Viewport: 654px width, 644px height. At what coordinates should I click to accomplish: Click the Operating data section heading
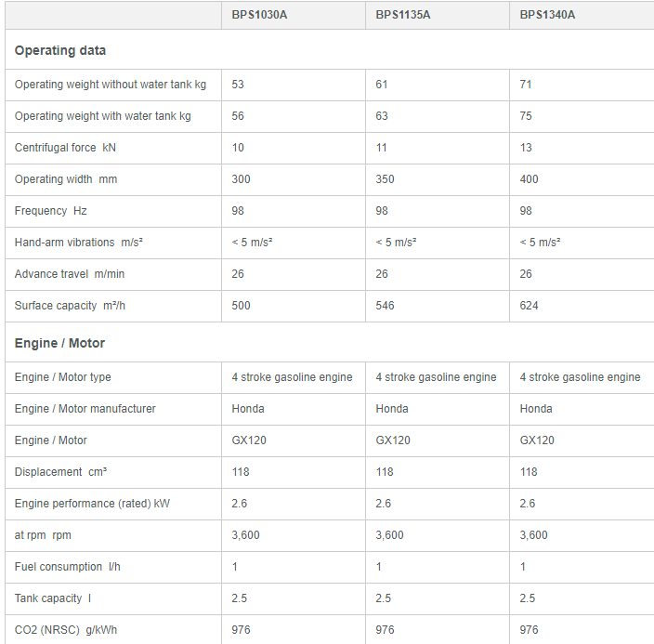[x=60, y=50]
